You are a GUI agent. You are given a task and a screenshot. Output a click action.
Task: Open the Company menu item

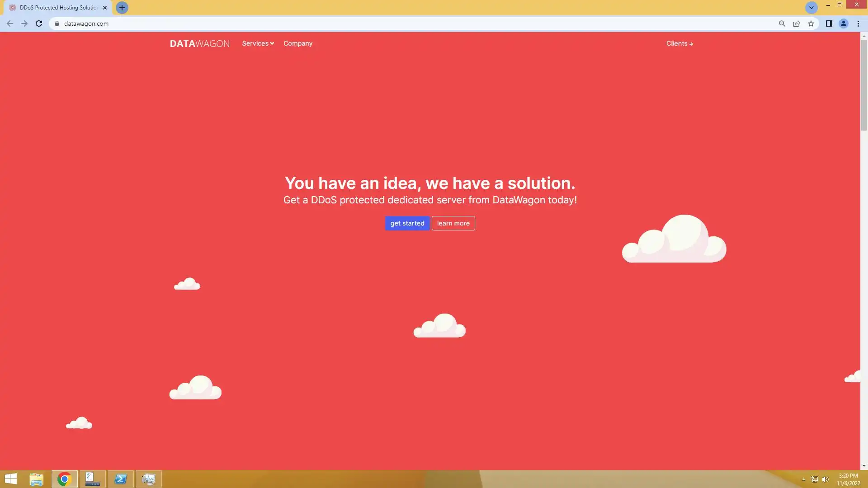click(x=297, y=43)
